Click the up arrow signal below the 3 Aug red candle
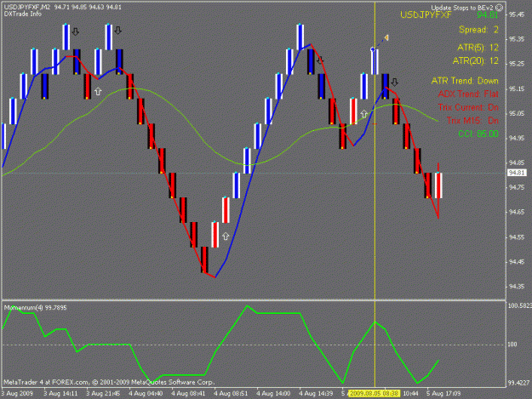 pyautogui.click(x=98, y=91)
